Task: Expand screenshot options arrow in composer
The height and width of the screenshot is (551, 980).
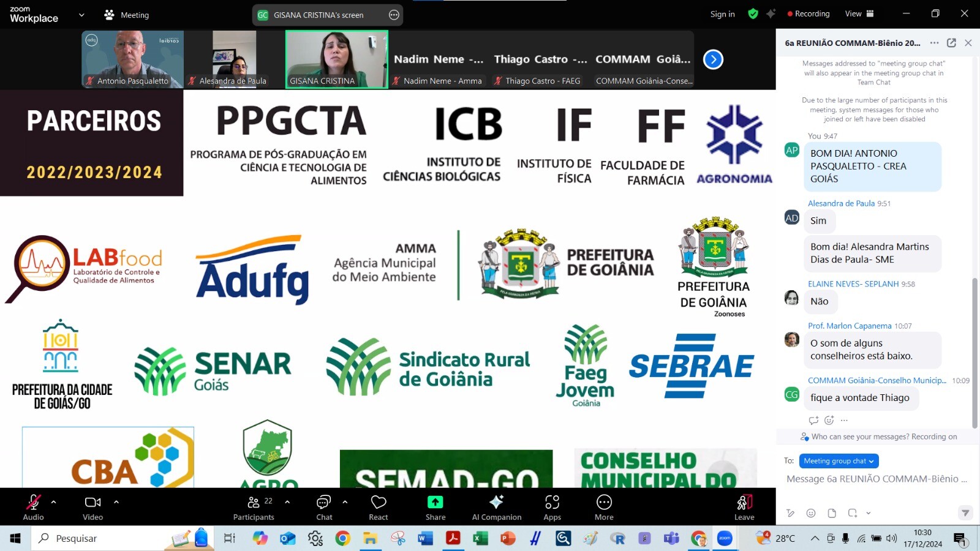Action: [x=868, y=513]
